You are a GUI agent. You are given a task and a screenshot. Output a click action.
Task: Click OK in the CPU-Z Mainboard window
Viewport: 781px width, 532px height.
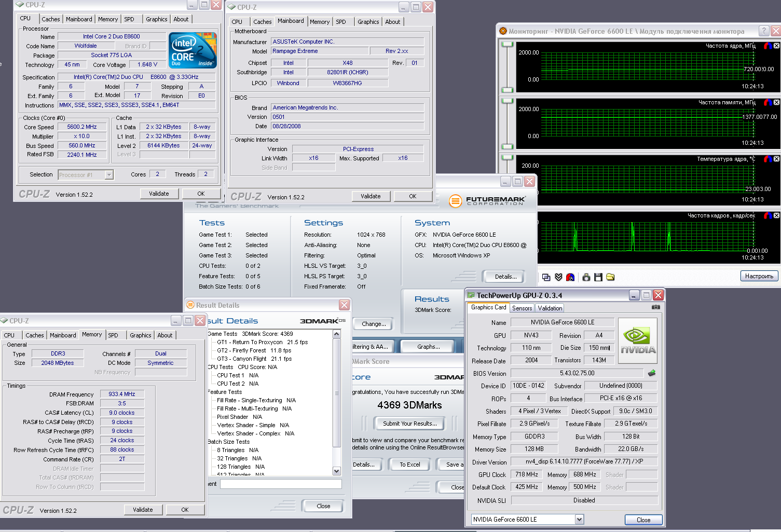pyautogui.click(x=413, y=196)
